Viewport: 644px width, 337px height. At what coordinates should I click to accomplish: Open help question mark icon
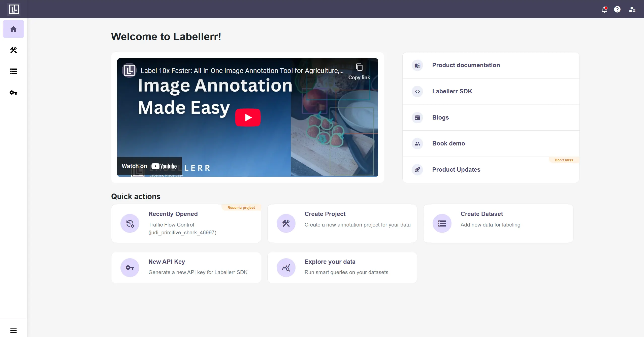[617, 10]
